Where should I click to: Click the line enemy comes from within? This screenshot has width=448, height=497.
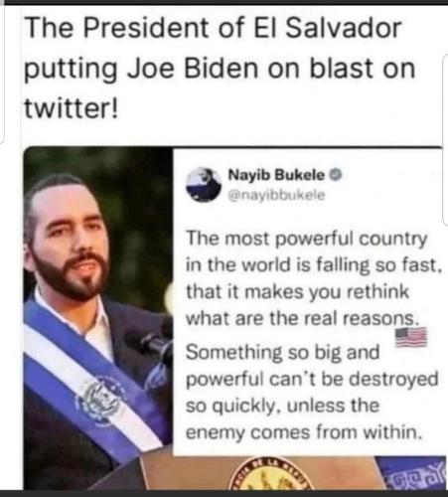304,432
